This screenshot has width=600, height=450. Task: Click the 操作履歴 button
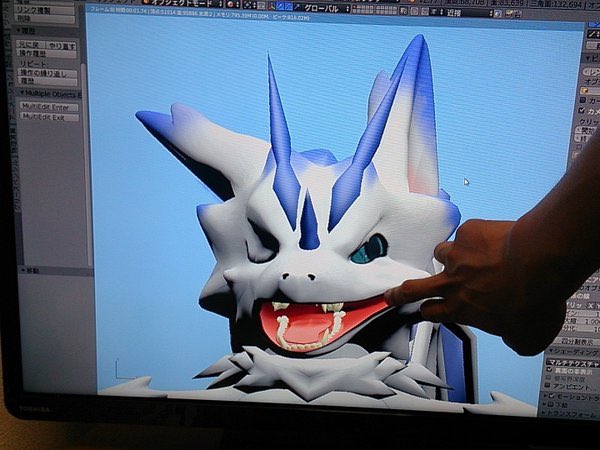coord(46,54)
